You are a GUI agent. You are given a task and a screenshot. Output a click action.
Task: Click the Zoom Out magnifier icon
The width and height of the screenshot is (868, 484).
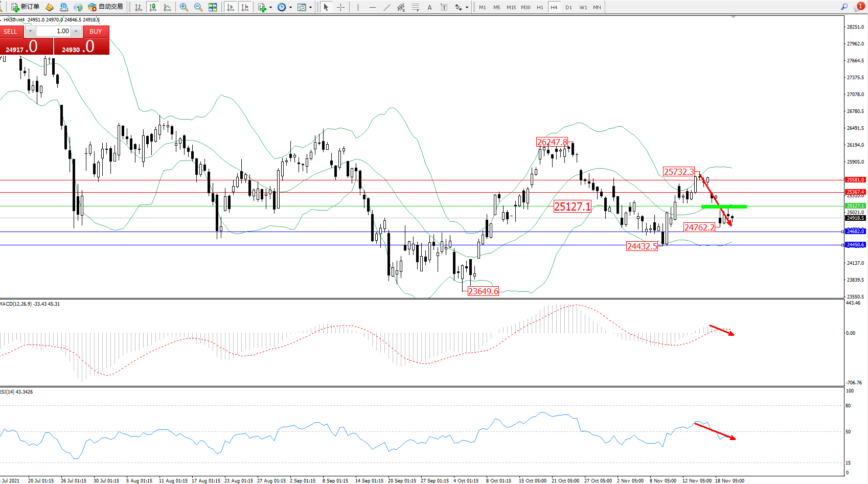[x=198, y=7]
